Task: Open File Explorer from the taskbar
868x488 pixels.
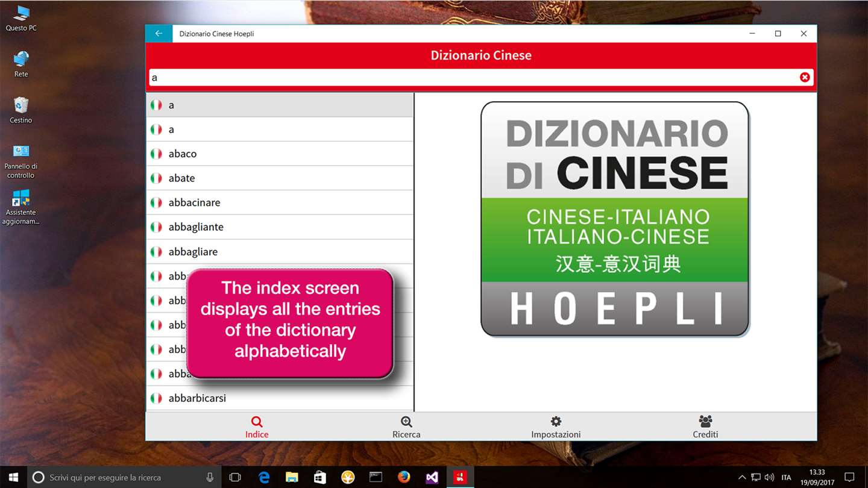Action: [x=292, y=477]
